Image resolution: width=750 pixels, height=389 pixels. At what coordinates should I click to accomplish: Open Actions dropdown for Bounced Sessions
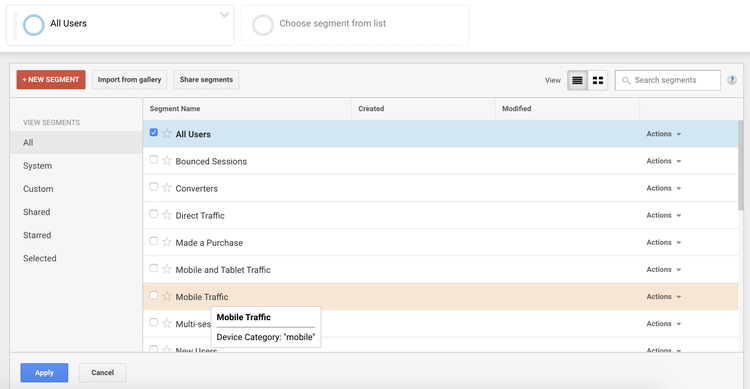[663, 161]
